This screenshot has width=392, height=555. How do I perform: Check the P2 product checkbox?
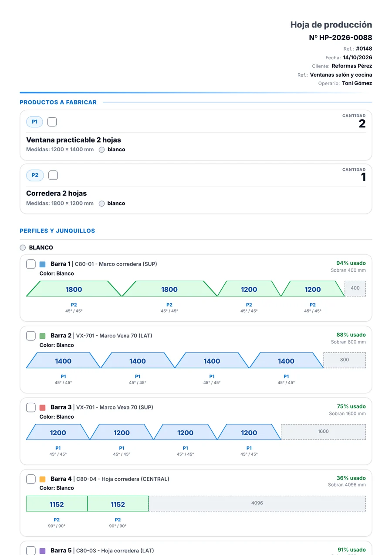pos(53,175)
